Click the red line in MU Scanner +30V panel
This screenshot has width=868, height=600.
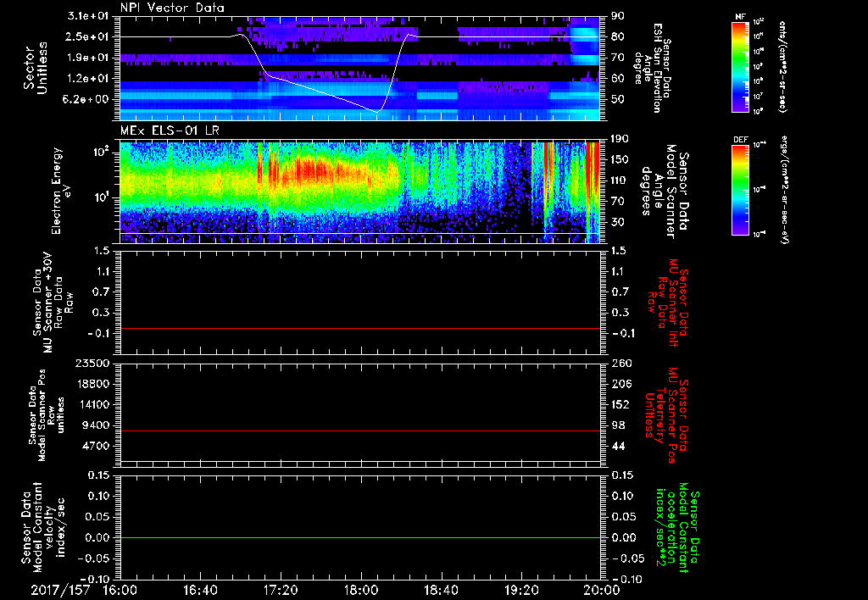[359, 328]
